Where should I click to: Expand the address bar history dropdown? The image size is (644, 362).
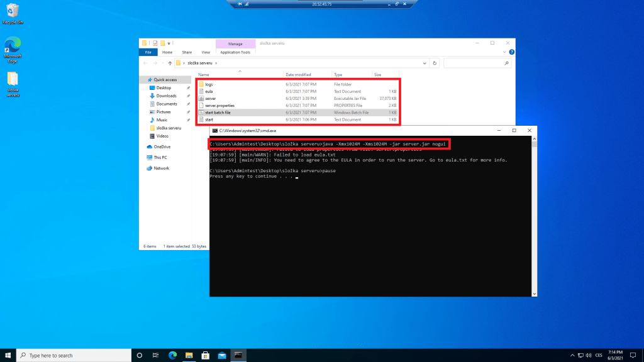coord(423,63)
